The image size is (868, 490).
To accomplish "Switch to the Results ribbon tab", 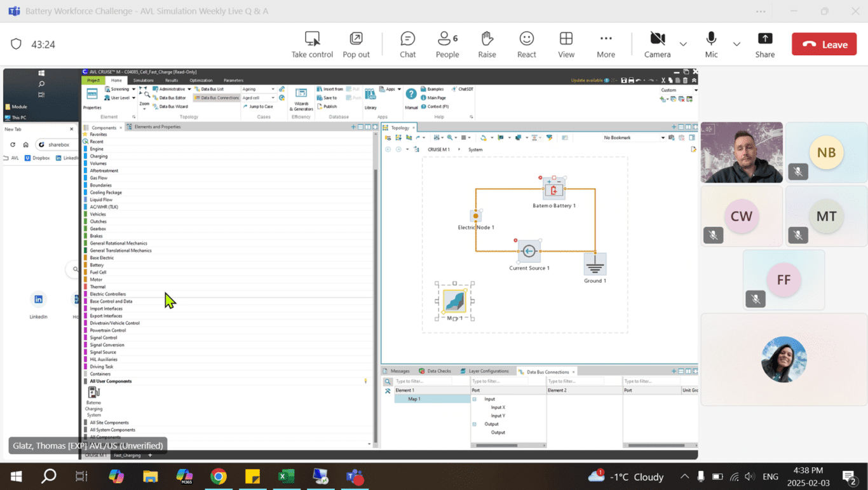I will pos(172,81).
